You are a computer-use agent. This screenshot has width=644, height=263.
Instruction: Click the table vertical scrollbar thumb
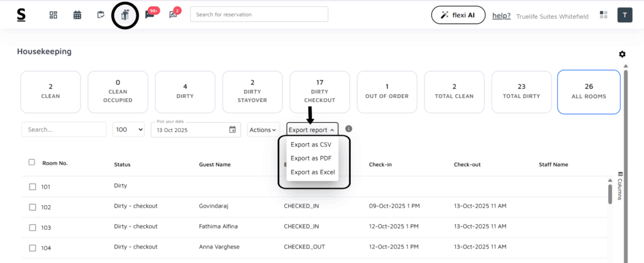pos(609,193)
